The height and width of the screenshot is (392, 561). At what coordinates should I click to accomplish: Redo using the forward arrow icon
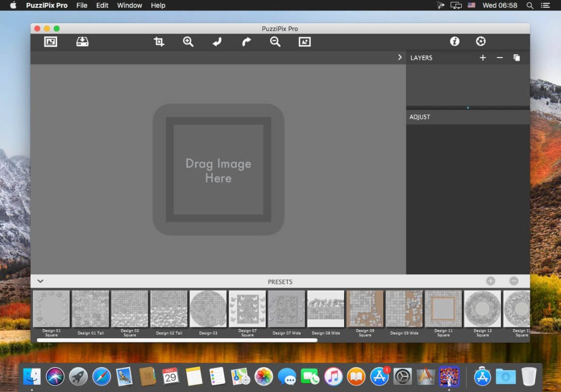tap(246, 41)
